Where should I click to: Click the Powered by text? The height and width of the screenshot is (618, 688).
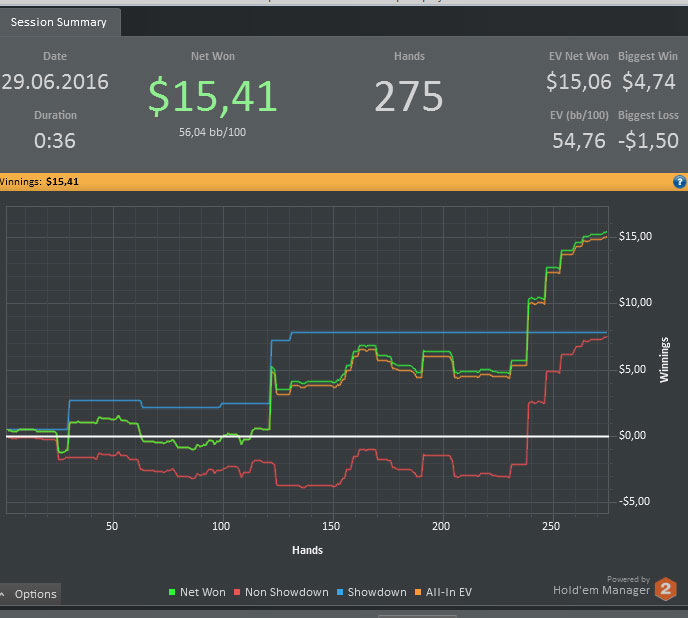coord(628,579)
